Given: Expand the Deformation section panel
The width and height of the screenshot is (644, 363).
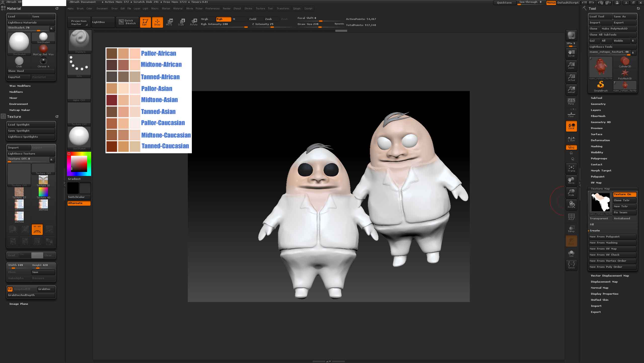Looking at the screenshot, I should point(600,140).
